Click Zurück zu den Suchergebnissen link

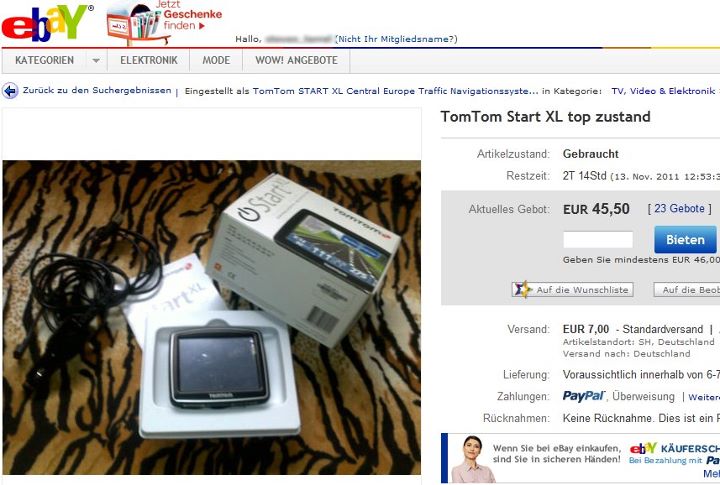tap(97, 90)
